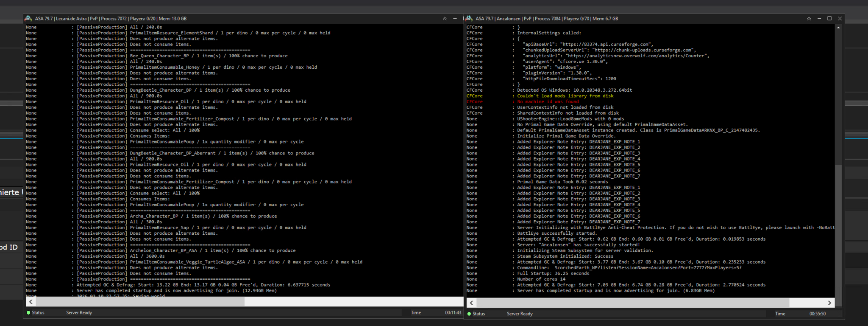Click left arrow of Ancalonsen horizontal scrollbar

pyautogui.click(x=472, y=303)
